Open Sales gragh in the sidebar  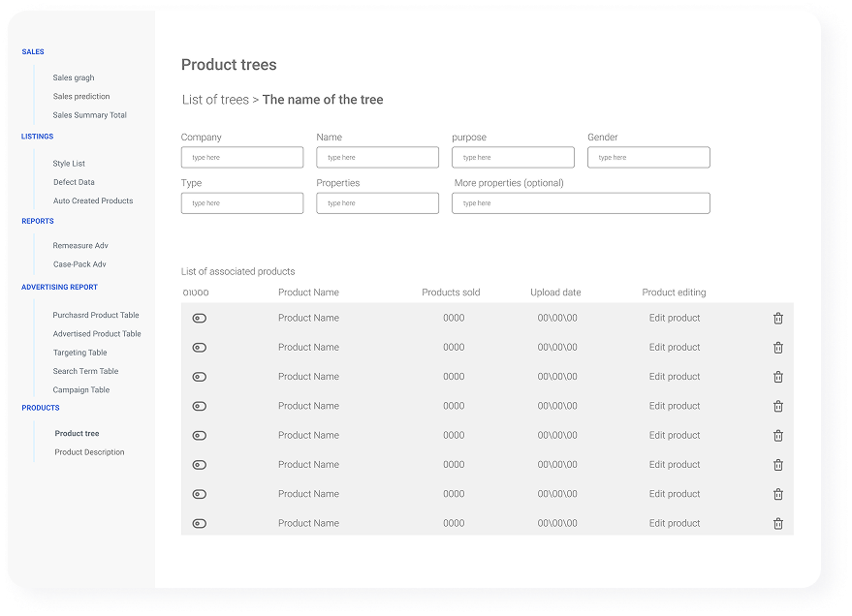pos(74,77)
